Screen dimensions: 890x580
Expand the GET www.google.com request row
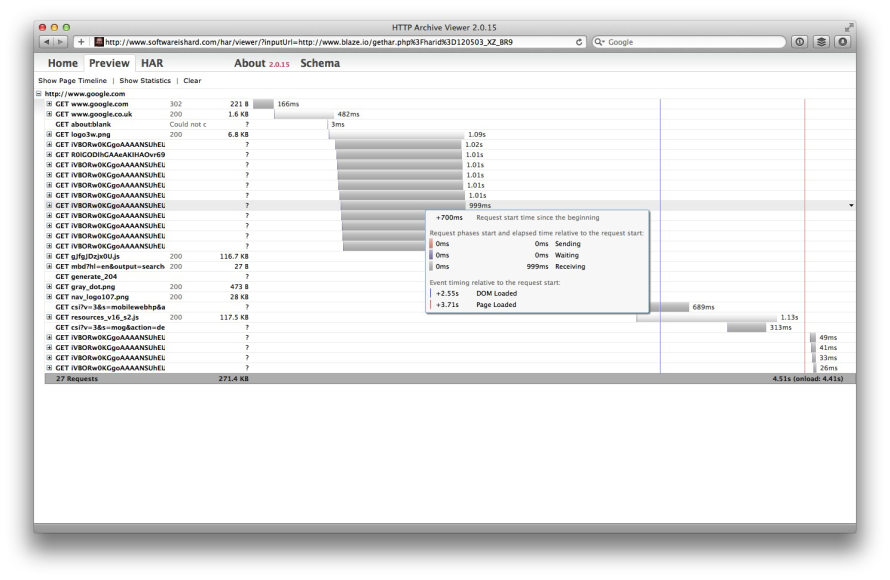49,104
